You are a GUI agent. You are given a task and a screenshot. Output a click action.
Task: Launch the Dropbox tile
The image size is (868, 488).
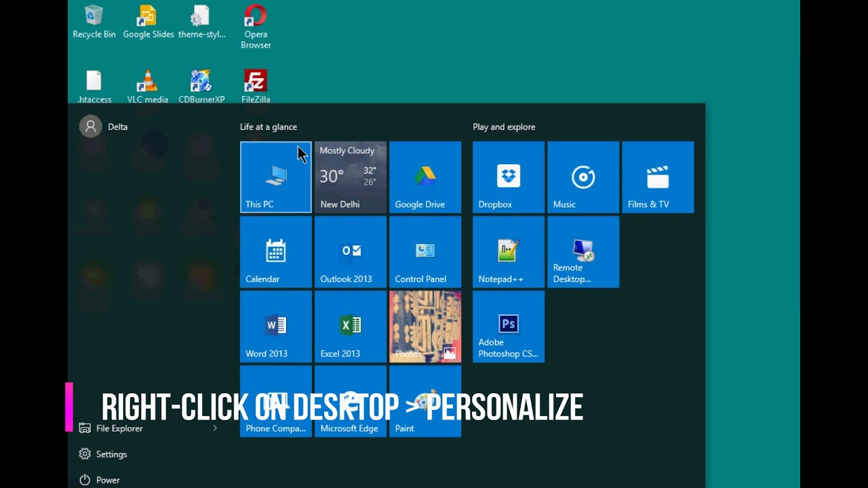tap(508, 177)
